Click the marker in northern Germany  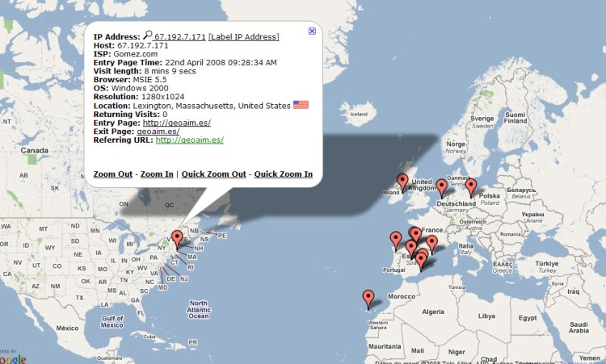click(441, 188)
